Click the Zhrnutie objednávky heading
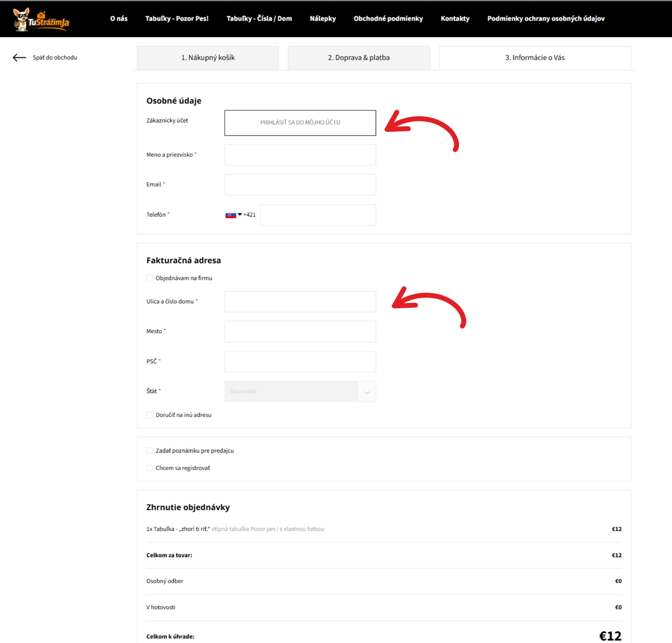The width and height of the screenshot is (672, 643). coord(188,508)
